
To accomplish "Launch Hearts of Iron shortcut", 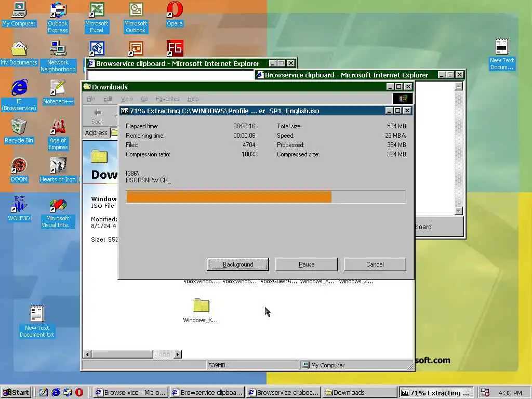I will [58, 170].
